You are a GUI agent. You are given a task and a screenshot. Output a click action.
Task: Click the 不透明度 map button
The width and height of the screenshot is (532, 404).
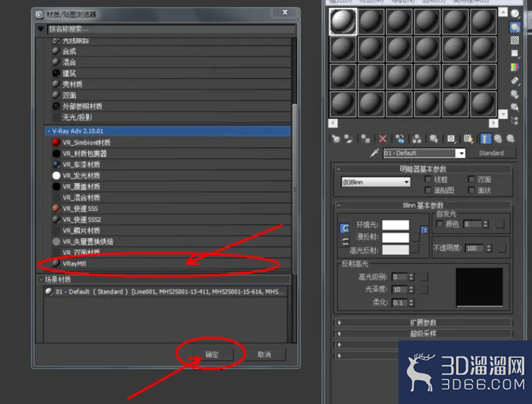coord(501,248)
